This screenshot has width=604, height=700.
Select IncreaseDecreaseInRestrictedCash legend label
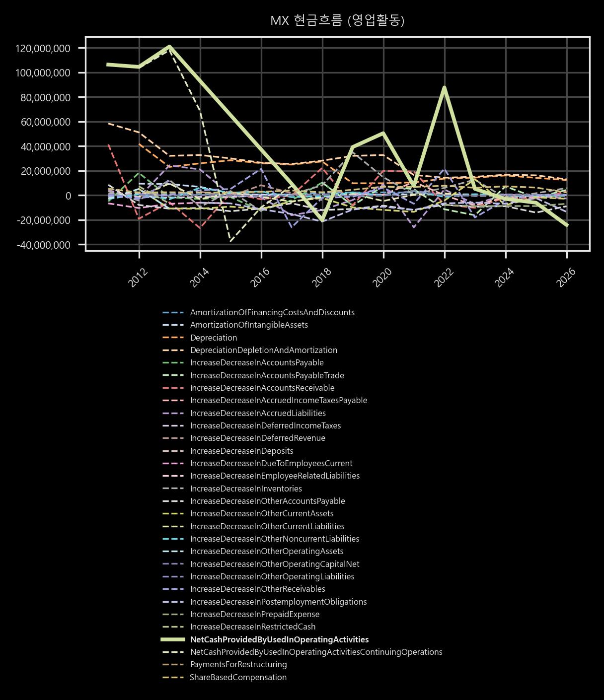[252, 627]
